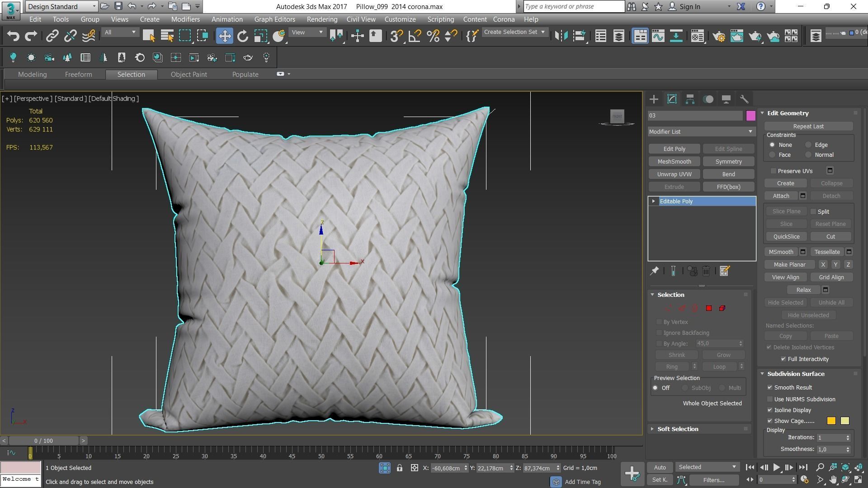Toggle 3D Snaps icon

pyautogui.click(x=396, y=36)
